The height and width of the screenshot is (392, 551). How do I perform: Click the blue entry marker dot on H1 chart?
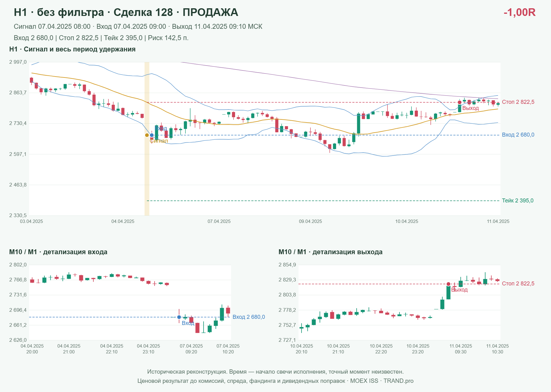pos(152,135)
